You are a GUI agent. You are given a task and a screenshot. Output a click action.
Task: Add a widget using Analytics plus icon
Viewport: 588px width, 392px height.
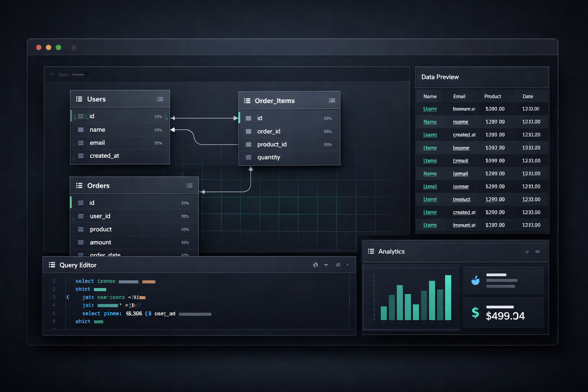(527, 252)
